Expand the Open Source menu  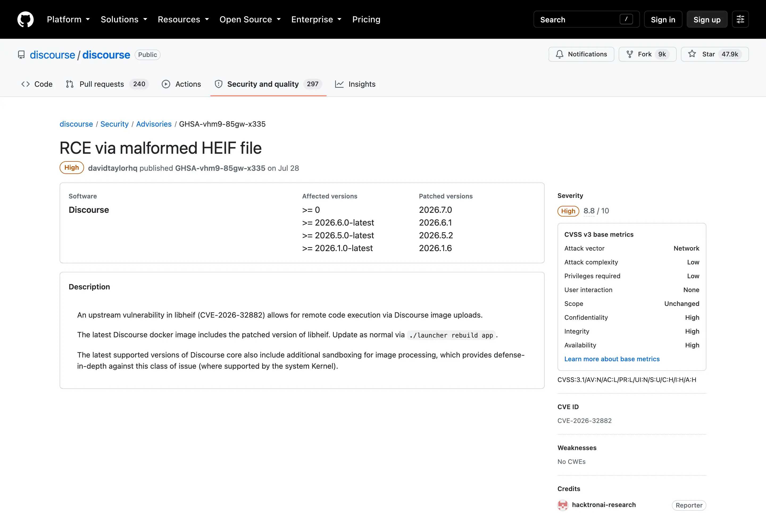click(250, 19)
